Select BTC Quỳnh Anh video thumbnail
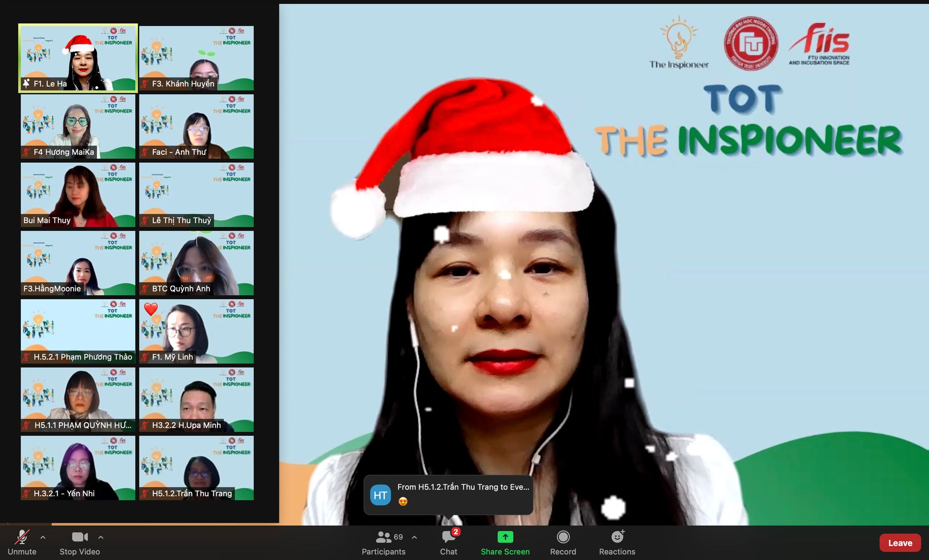This screenshot has height=560, width=929. (x=196, y=263)
